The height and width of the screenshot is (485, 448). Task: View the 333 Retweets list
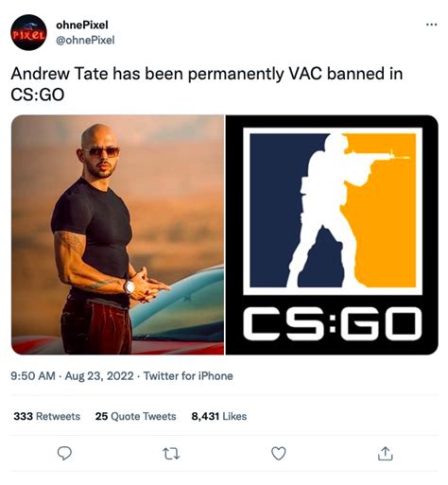coord(46,416)
